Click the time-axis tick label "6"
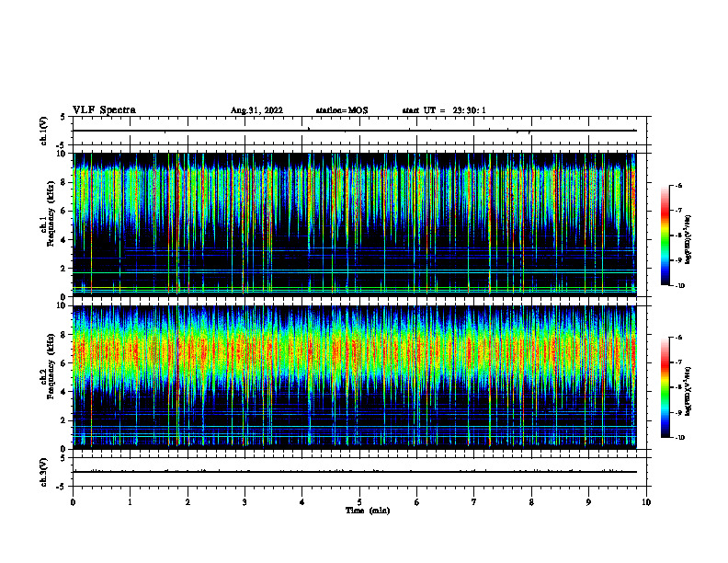The image size is (728, 563). [417, 502]
